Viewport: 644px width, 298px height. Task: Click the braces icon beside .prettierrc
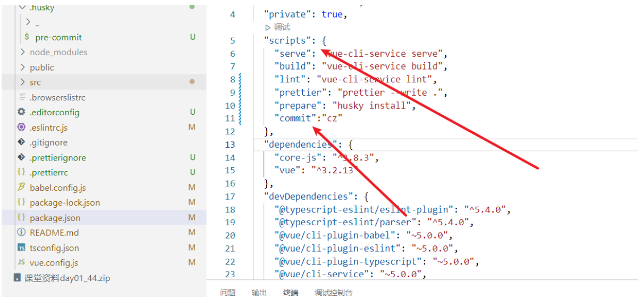(21, 173)
